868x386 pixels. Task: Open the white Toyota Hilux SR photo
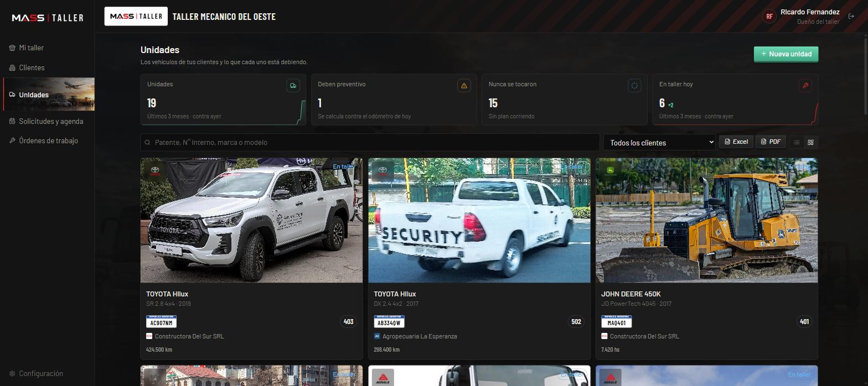point(251,221)
